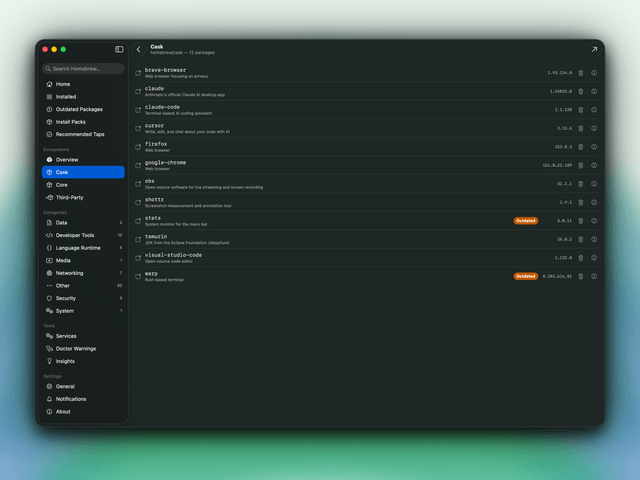
Task: Click reinstall icon beside shottr
Action: [x=138, y=202]
